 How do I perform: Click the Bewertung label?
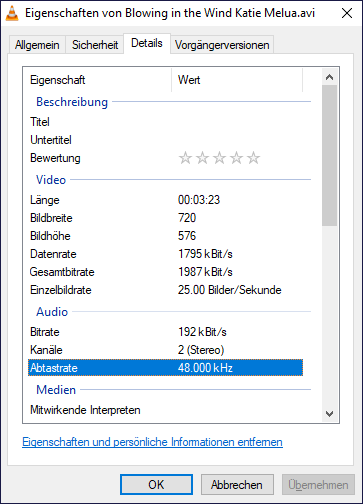coord(55,158)
